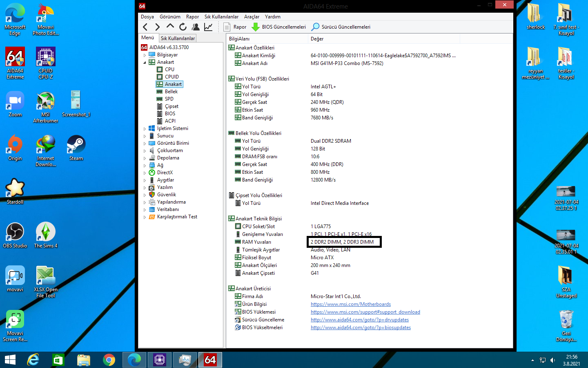Open CPUID CPU-Z desktop icon
588x368 pixels.
(46, 63)
